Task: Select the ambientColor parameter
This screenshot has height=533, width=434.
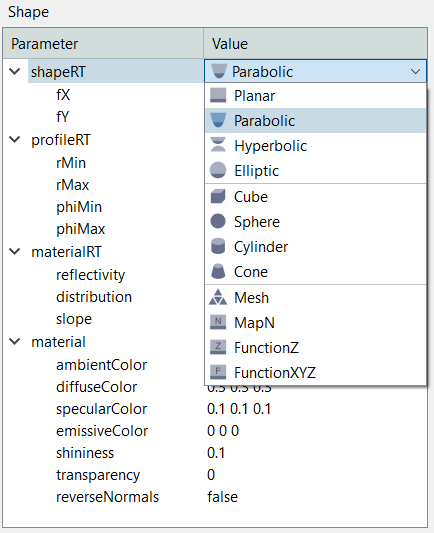Action: pos(102,365)
